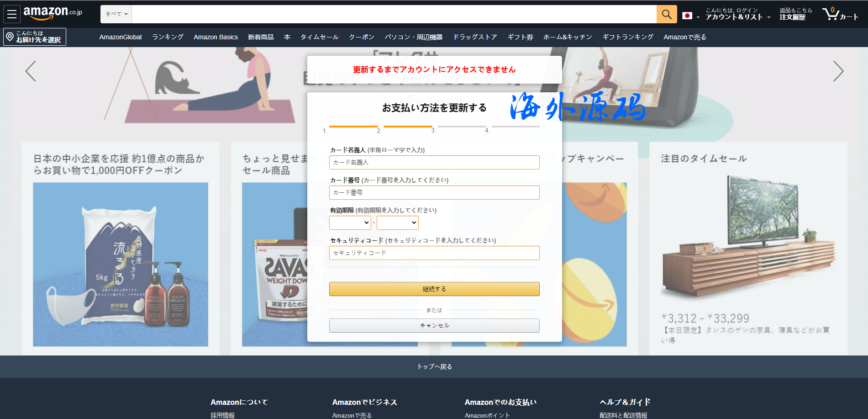Viewport: 868px width, 419px height.
Task: Expand the アカウント＆リスト menu
Action: [x=737, y=14]
